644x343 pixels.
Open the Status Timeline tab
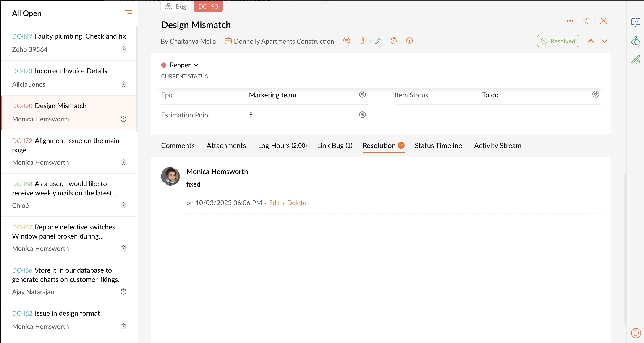click(438, 146)
